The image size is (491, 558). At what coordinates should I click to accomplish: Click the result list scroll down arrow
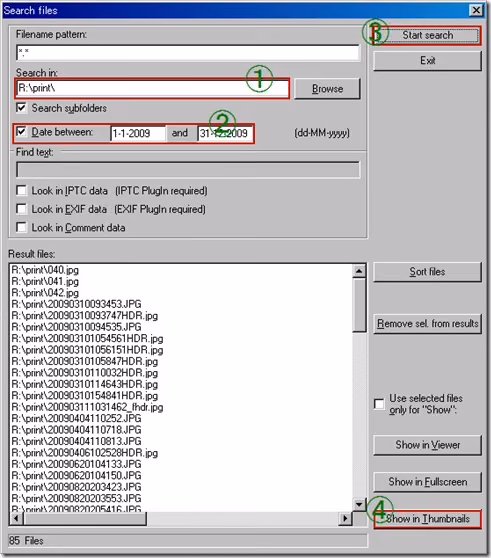click(x=359, y=504)
